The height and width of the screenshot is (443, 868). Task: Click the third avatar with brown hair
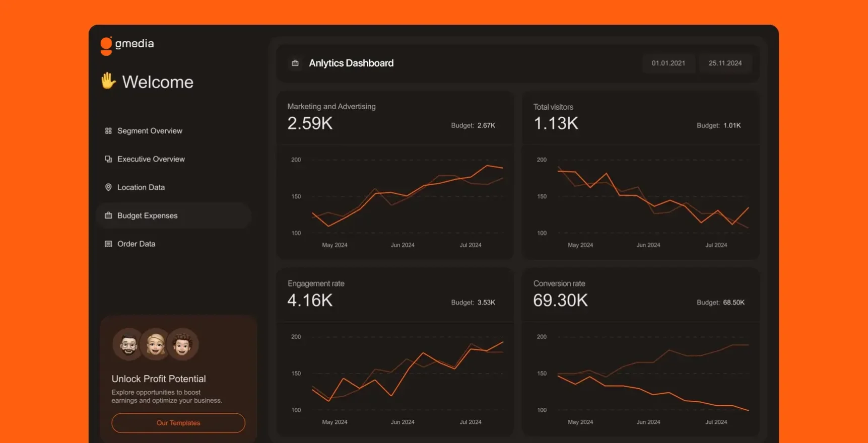tap(182, 344)
